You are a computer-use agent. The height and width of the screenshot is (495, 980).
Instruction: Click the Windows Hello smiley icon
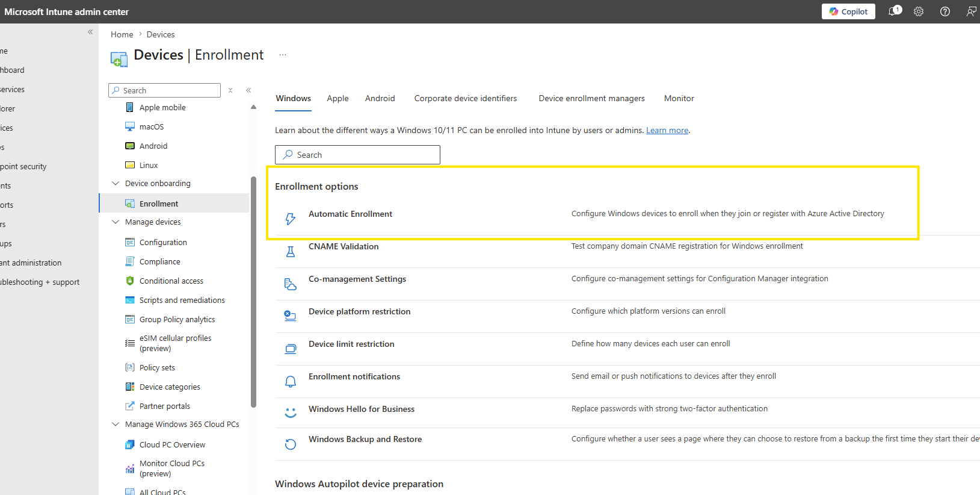pos(291,413)
